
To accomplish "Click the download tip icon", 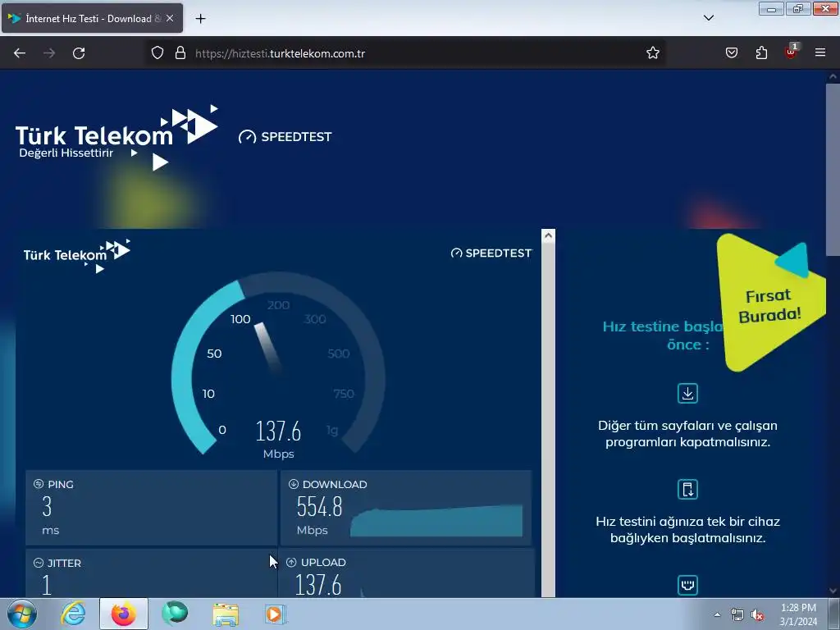I will point(688,393).
